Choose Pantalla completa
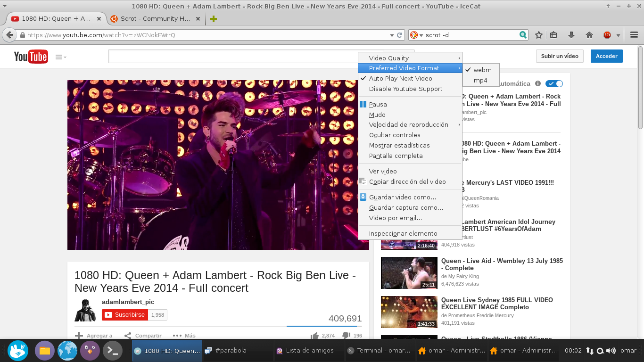644x362 pixels. coord(410,156)
